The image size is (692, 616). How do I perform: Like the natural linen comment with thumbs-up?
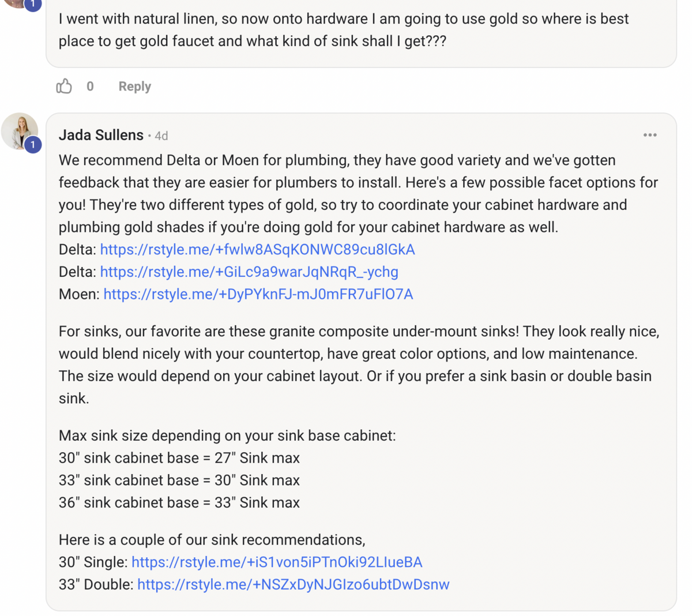(64, 87)
